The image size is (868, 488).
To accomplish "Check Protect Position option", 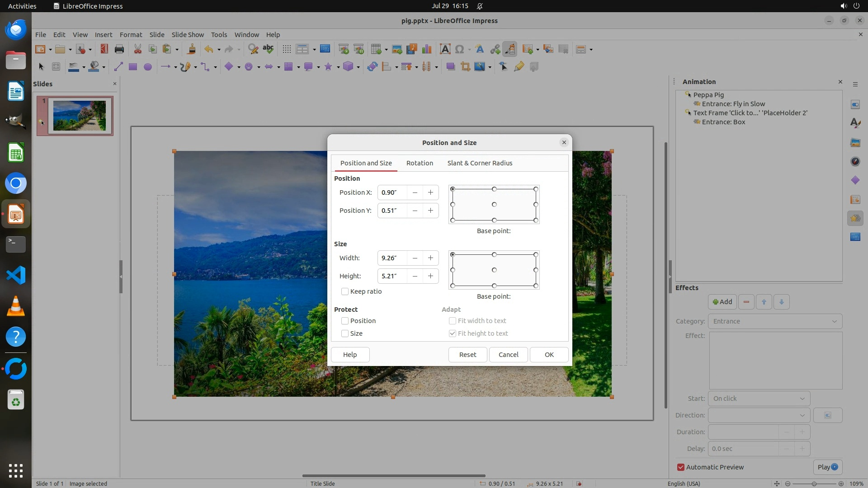I will coord(345,321).
